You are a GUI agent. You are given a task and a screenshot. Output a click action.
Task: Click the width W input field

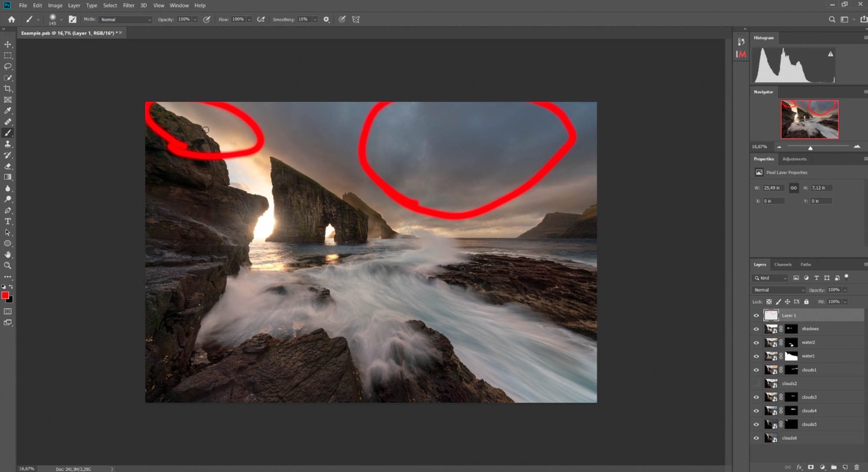pyautogui.click(x=774, y=187)
